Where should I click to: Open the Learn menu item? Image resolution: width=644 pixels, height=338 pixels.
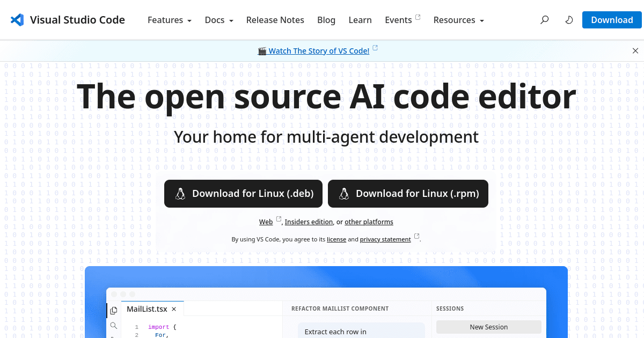click(360, 20)
